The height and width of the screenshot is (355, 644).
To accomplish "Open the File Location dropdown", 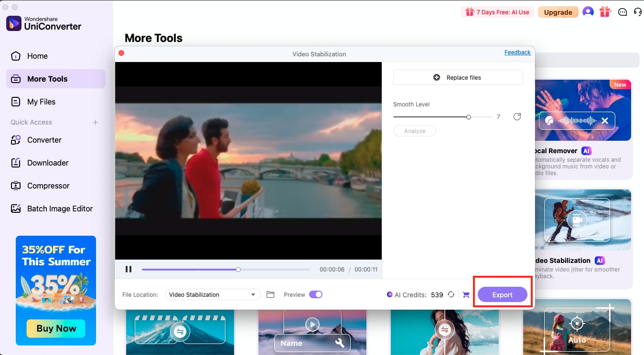I will pos(213,294).
